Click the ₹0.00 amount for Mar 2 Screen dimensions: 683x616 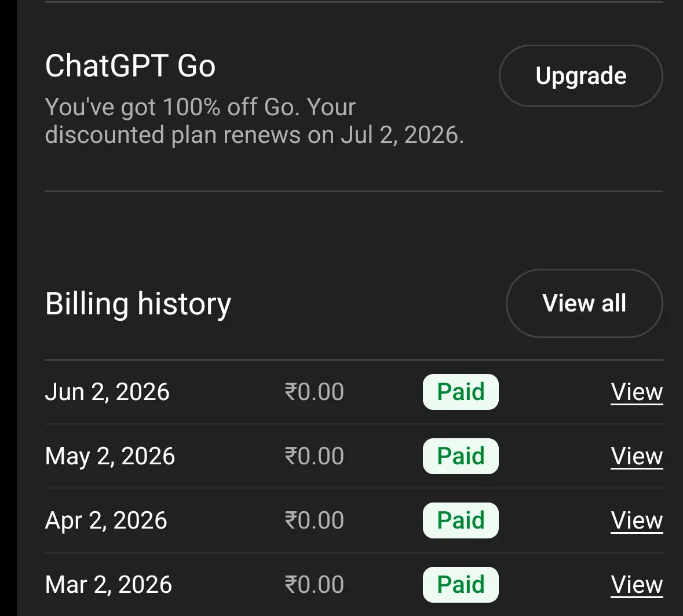(x=314, y=585)
